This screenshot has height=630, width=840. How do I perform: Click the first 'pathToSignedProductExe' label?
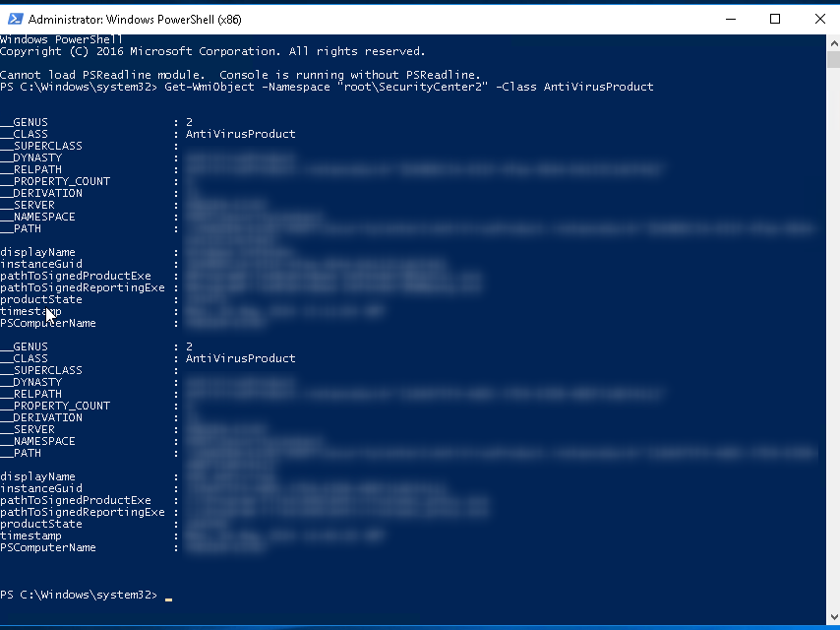pos(76,276)
